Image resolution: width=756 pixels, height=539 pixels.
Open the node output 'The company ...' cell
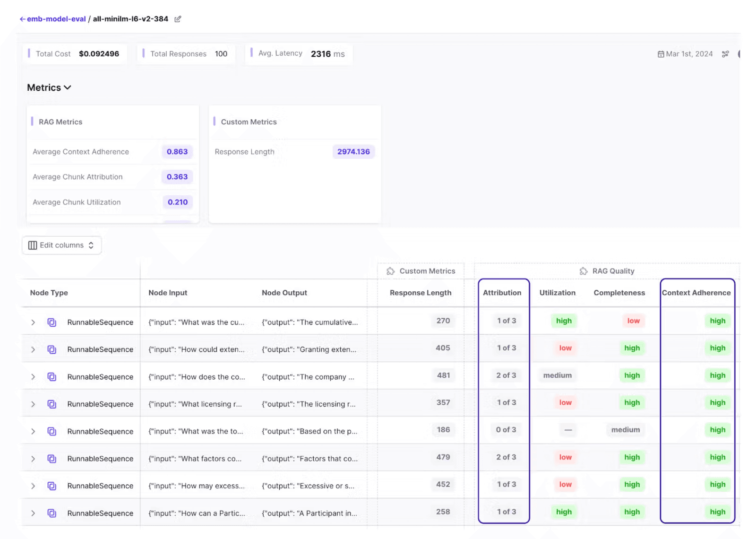point(308,377)
